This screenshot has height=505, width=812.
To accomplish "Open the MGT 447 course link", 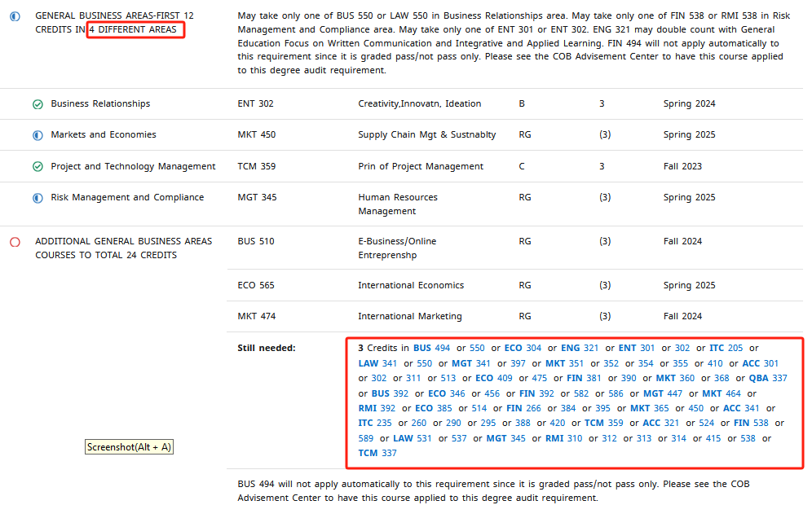I will click(x=663, y=393).
